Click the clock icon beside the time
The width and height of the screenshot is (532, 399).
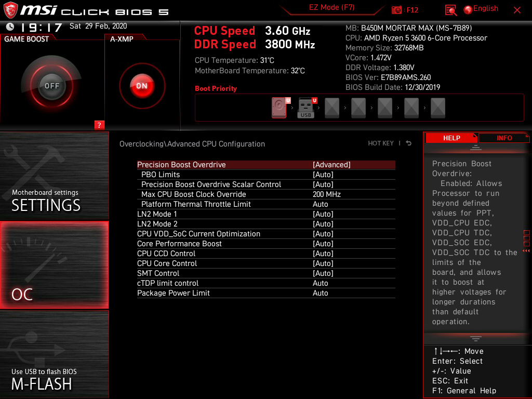pos(10,26)
